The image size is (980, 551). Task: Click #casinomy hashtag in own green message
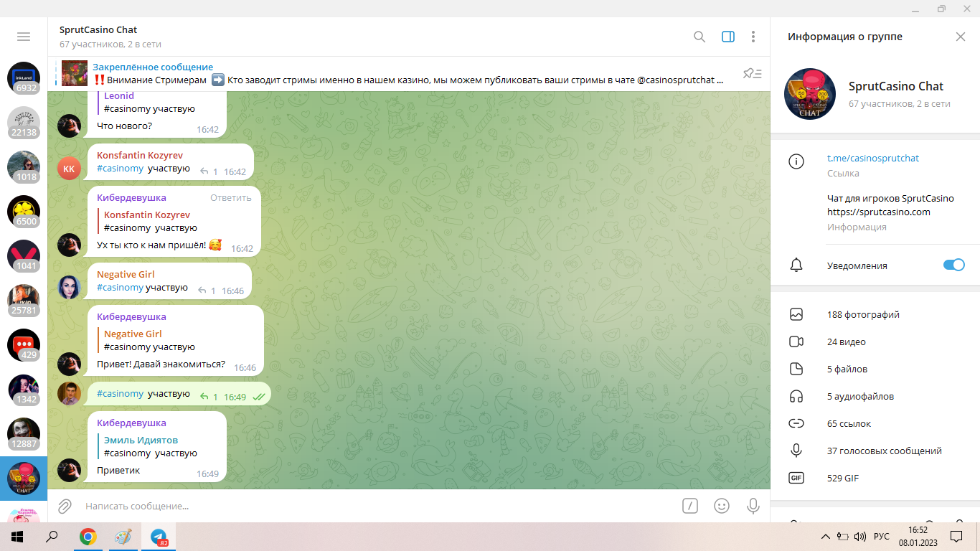click(121, 393)
